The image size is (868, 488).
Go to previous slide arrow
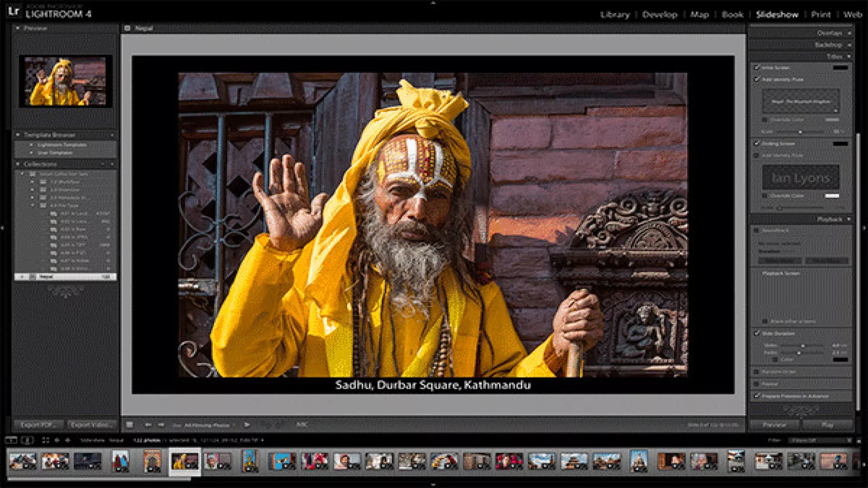pyautogui.click(x=148, y=425)
